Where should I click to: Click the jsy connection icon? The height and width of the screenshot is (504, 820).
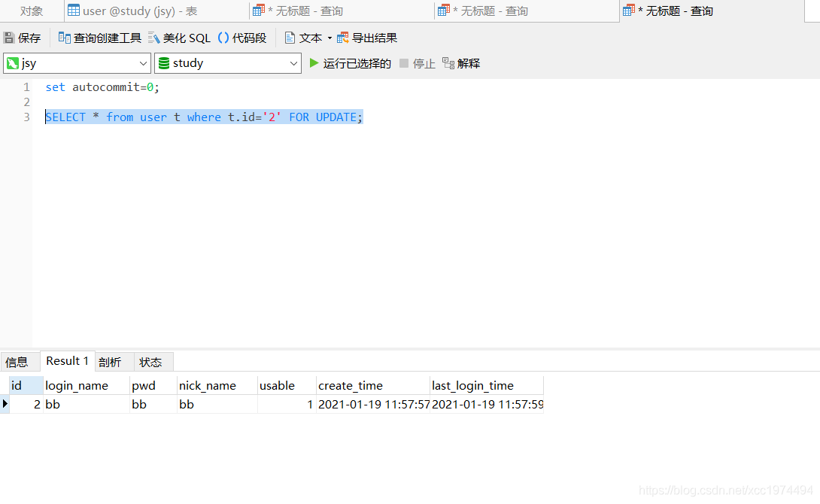pyautogui.click(x=13, y=63)
